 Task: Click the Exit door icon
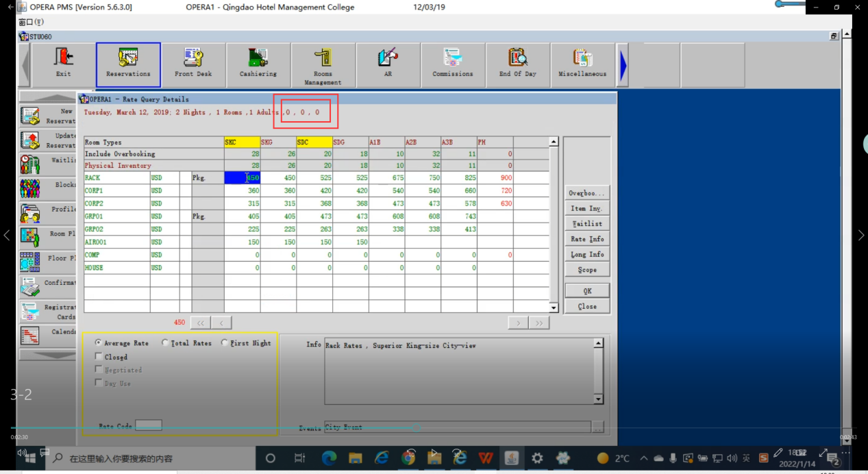[x=64, y=62]
